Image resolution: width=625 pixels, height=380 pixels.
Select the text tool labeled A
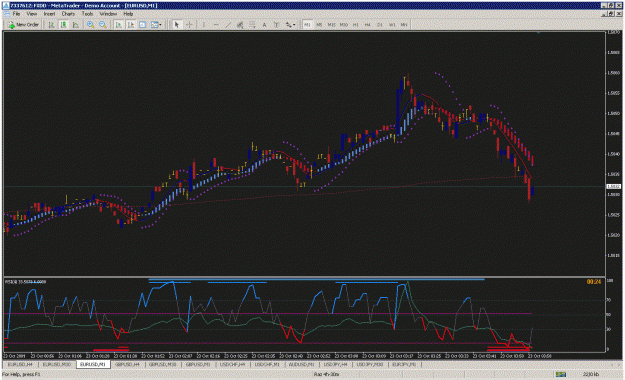point(264,25)
